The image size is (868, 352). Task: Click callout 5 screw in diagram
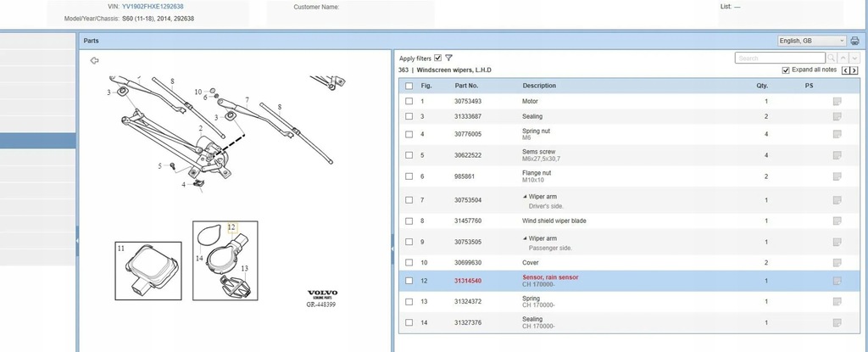pyautogui.click(x=160, y=165)
